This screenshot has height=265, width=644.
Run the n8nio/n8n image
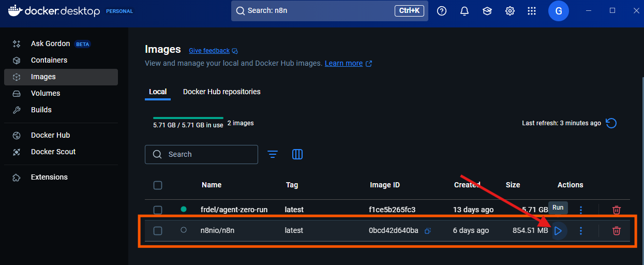click(x=558, y=231)
